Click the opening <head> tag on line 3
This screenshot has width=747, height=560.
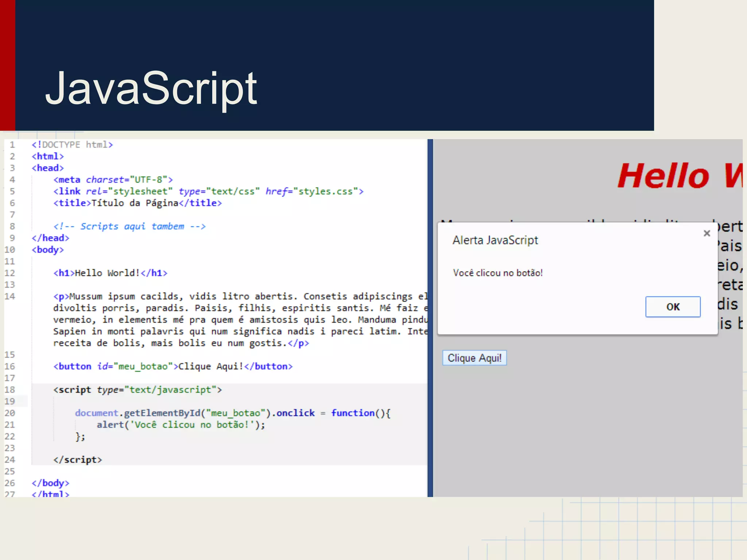(48, 168)
